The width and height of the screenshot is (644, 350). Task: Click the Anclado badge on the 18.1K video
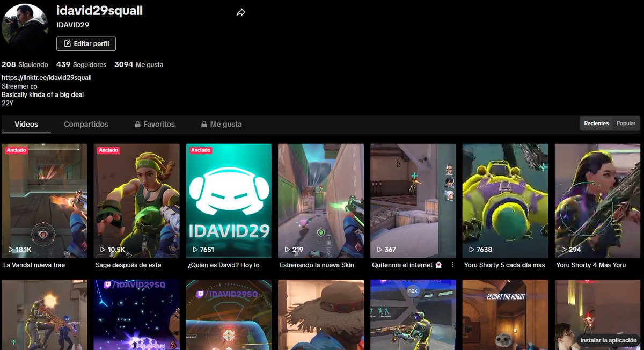pyautogui.click(x=16, y=150)
